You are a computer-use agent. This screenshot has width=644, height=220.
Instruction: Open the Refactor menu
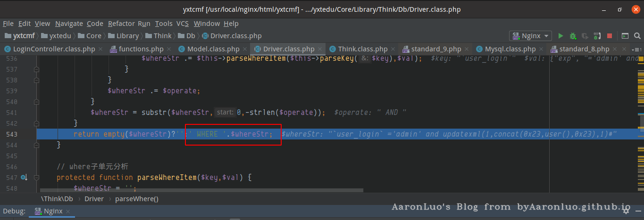(121, 24)
